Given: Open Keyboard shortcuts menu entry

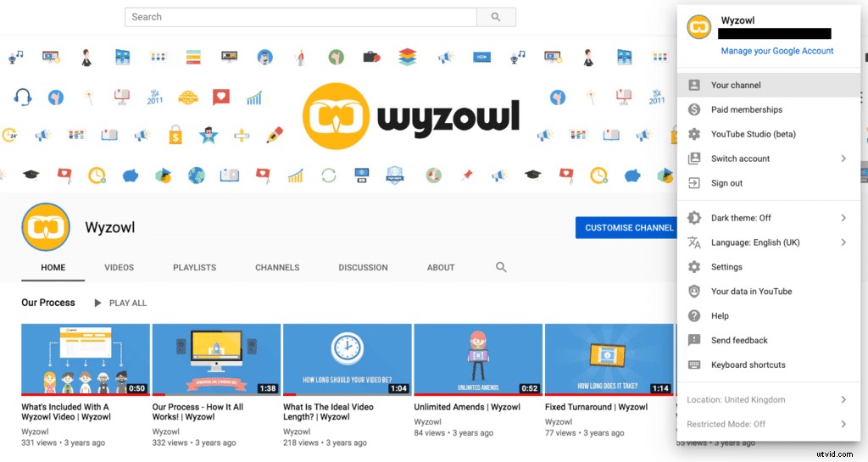Looking at the screenshot, I should click(x=768, y=365).
